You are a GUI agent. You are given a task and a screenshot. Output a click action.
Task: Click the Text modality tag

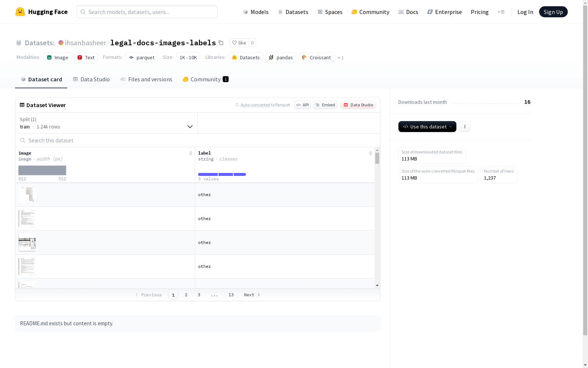[86, 57]
